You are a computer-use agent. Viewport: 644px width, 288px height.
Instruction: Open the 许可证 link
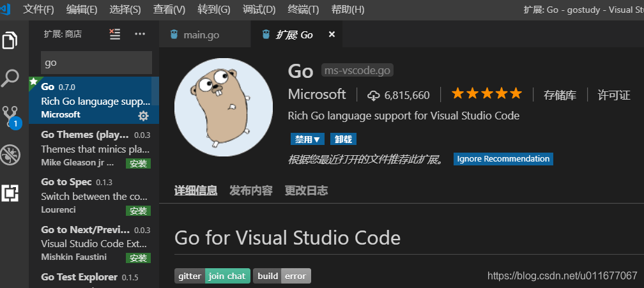pyautogui.click(x=613, y=95)
